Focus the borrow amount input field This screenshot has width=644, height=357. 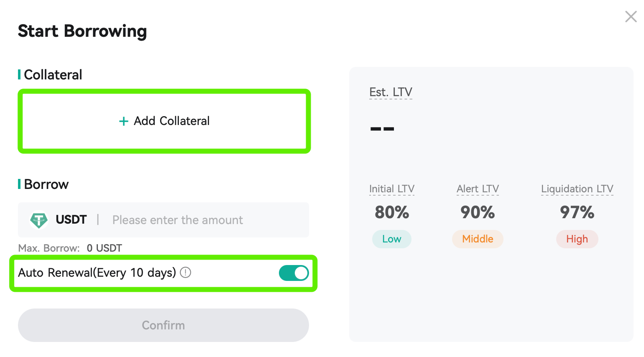pos(207,220)
